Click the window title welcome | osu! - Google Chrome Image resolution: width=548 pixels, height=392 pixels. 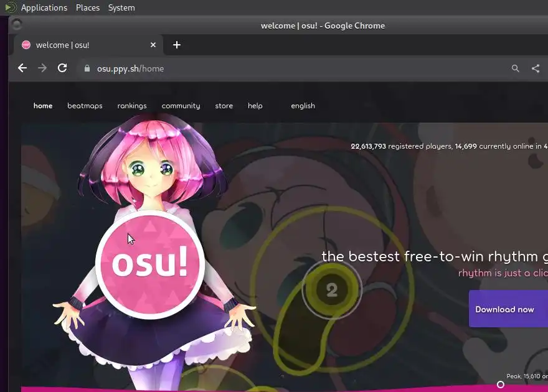(x=323, y=26)
